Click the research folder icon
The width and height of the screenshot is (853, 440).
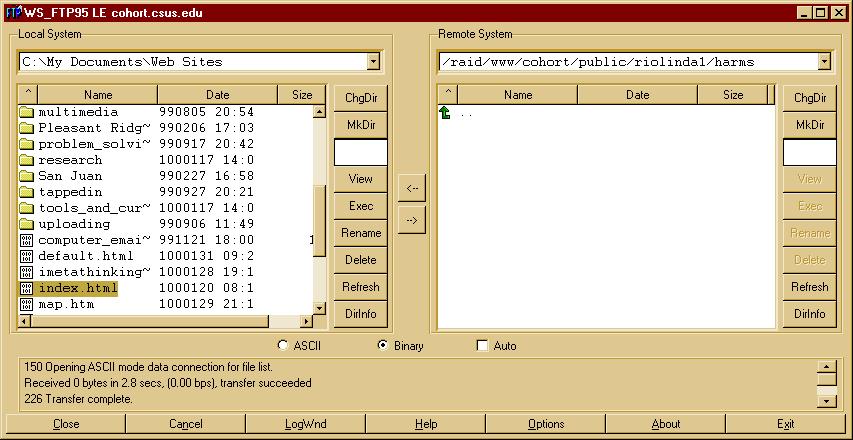(26, 160)
